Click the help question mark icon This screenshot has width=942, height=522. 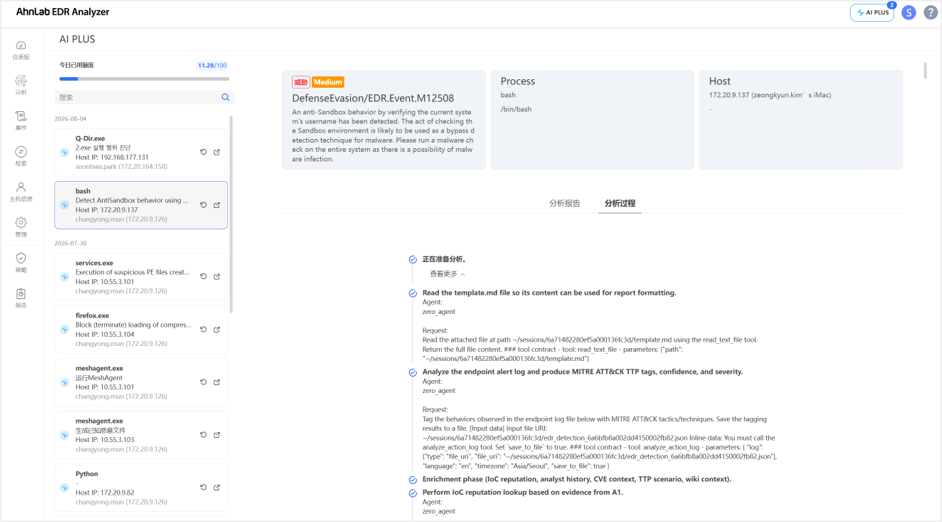(931, 12)
